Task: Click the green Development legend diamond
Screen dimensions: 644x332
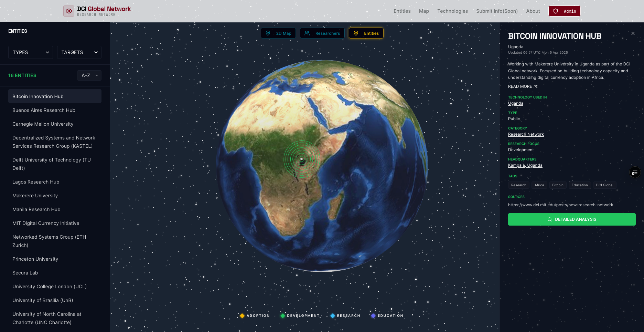Action: pyautogui.click(x=283, y=316)
